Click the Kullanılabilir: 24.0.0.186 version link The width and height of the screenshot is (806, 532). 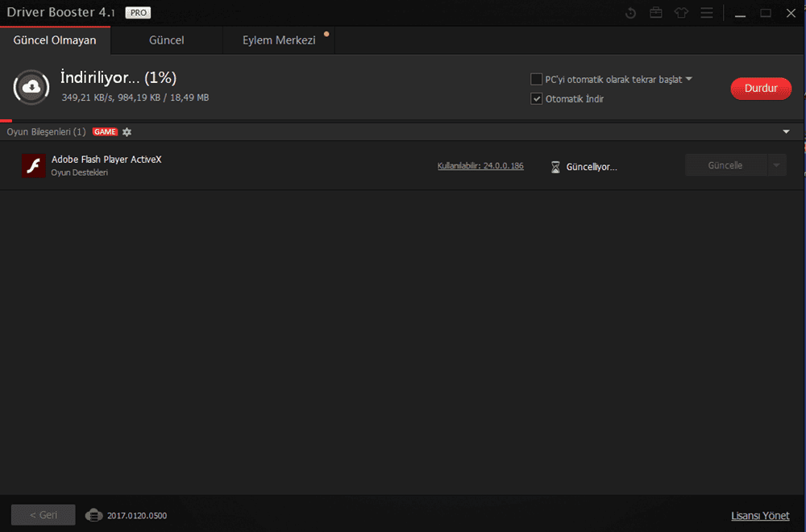click(480, 166)
